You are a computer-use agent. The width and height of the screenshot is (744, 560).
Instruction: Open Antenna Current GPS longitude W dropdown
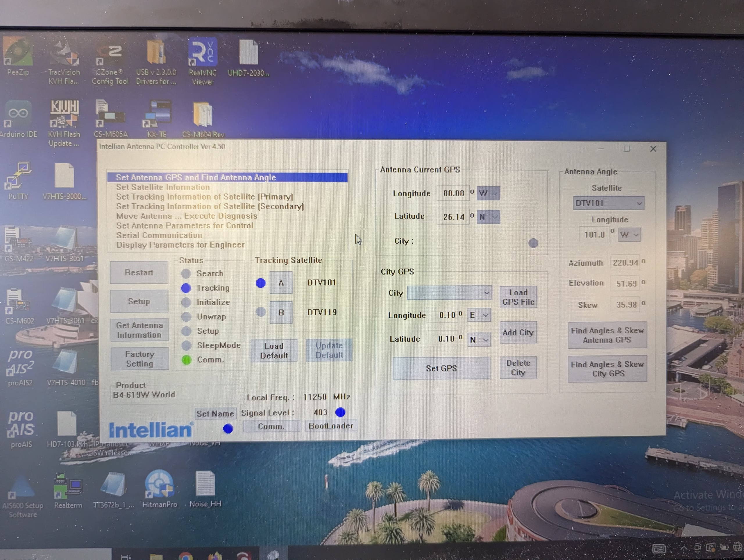coord(488,193)
